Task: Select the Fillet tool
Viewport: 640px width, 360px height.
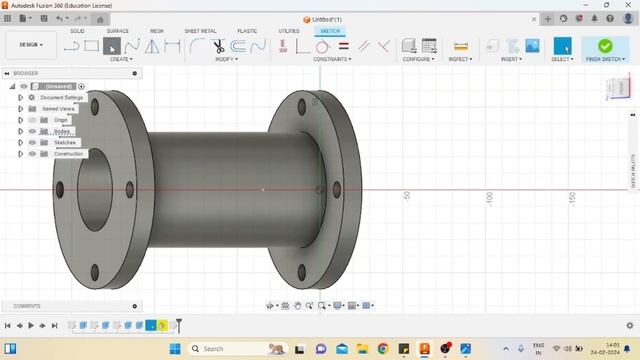Action: click(x=197, y=46)
